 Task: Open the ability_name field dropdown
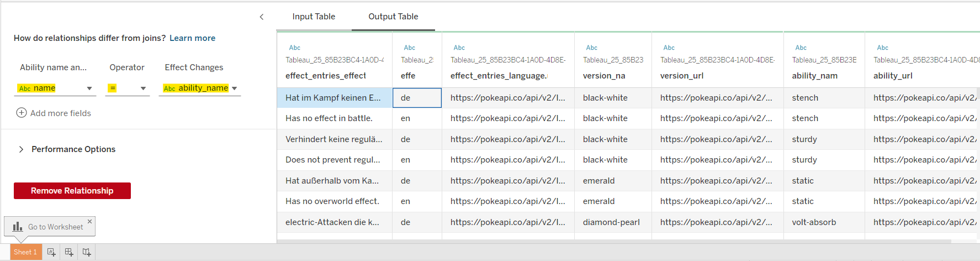coord(235,88)
